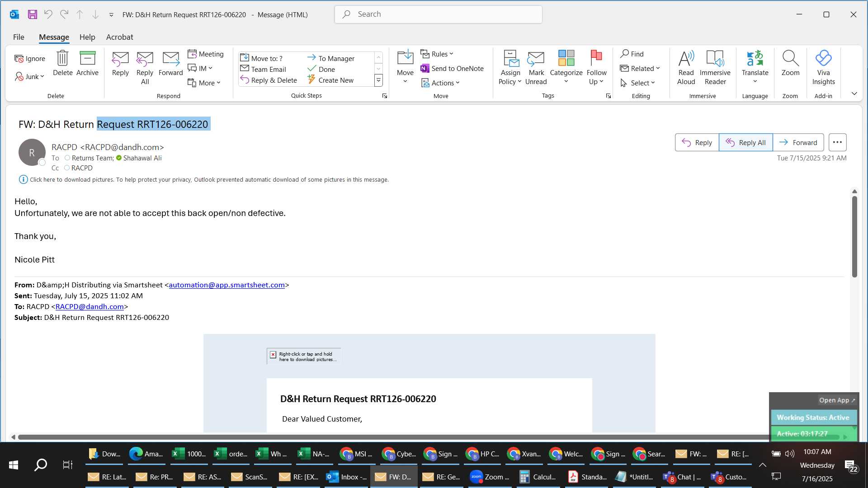Open the Help tab
The width and height of the screenshot is (868, 488).
pyautogui.click(x=87, y=37)
